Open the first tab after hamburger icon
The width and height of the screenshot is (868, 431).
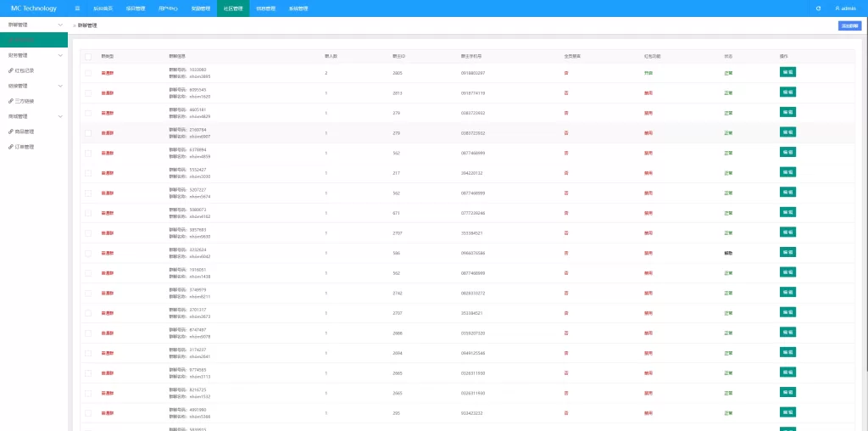point(103,8)
